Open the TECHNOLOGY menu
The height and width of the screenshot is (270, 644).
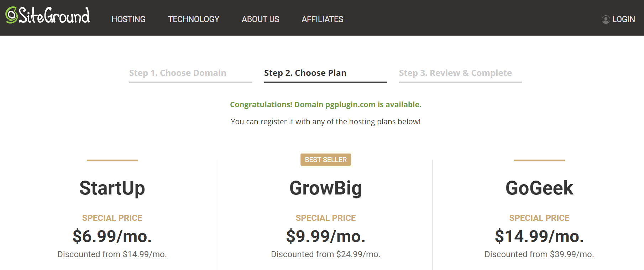[194, 19]
